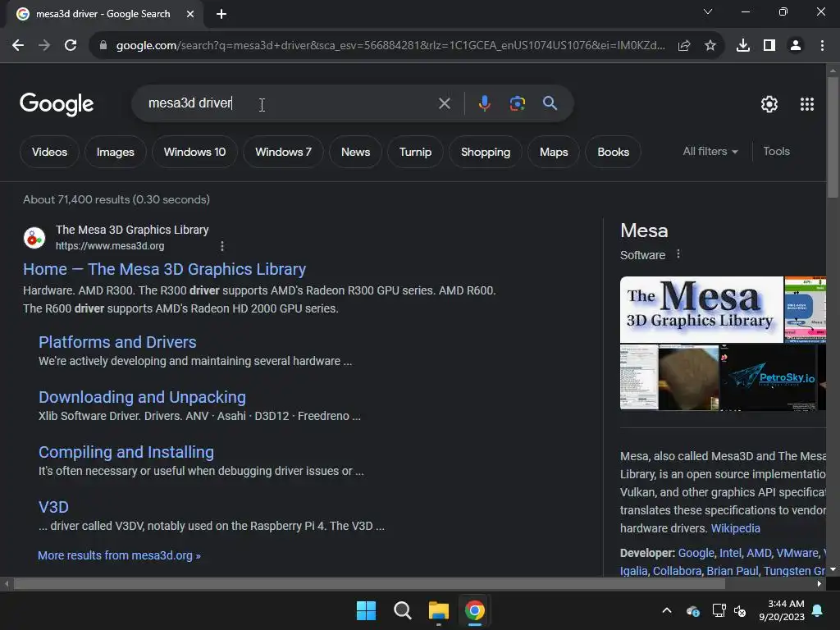Open Home — The Mesa 3D Graphics Library
840x630 pixels.
[x=164, y=269]
